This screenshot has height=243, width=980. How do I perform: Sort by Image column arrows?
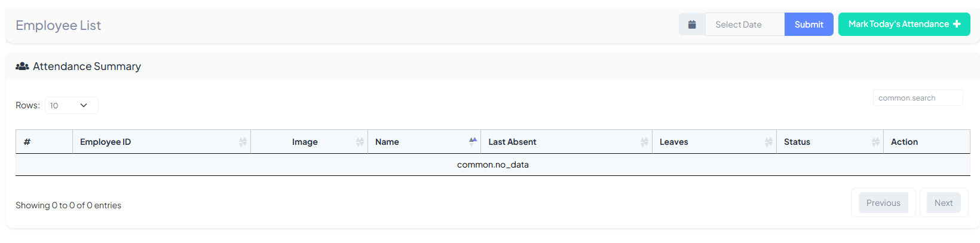point(360,142)
